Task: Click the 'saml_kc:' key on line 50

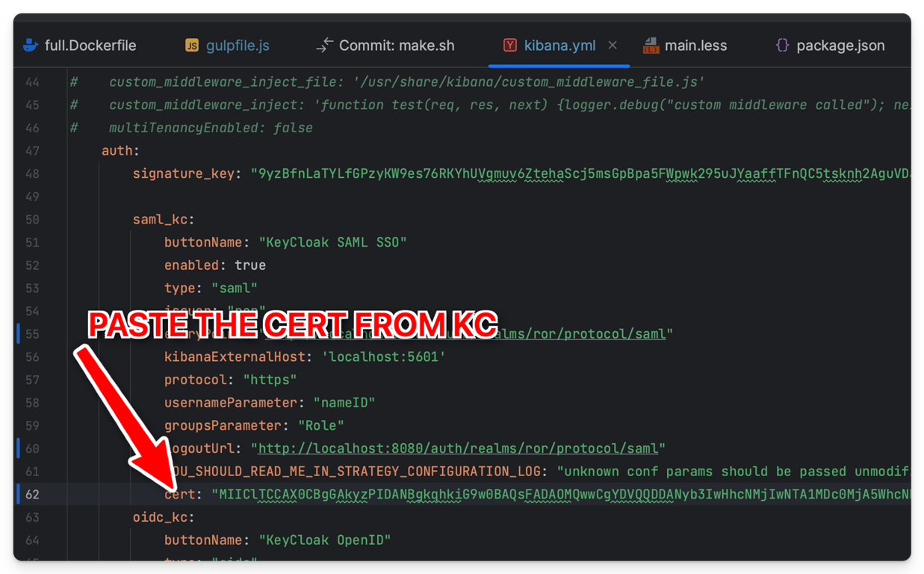Action: click(164, 219)
